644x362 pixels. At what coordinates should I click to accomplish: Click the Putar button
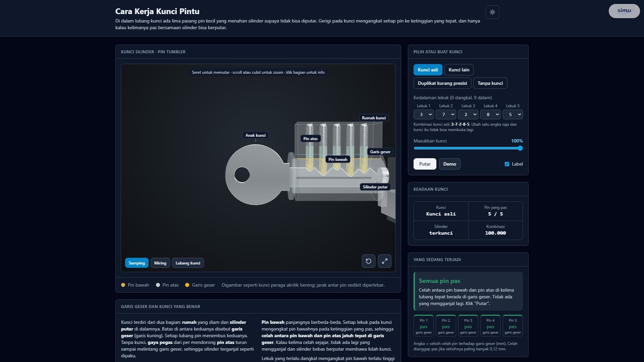(x=425, y=164)
